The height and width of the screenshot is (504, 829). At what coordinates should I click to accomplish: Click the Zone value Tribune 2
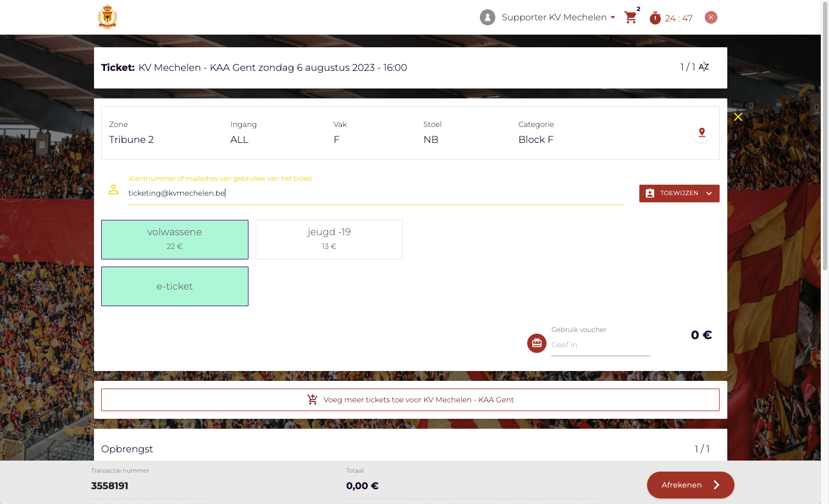pos(131,140)
